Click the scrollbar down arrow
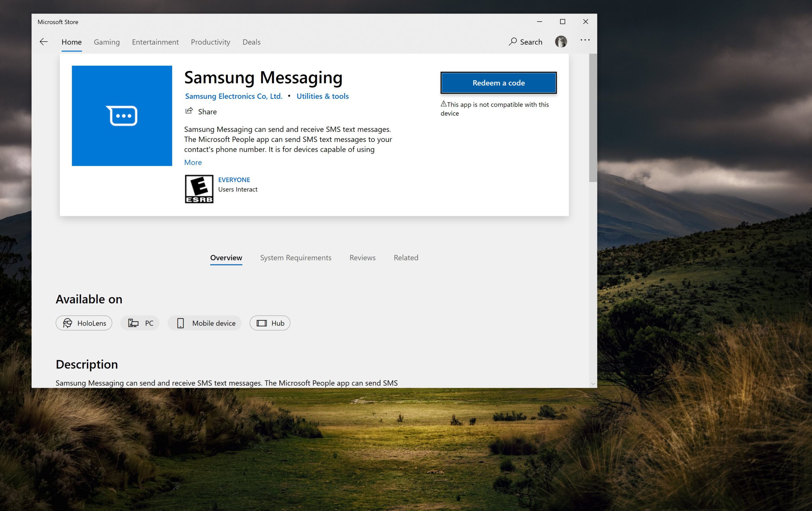This screenshot has height=511, width=812. (593, 384)
